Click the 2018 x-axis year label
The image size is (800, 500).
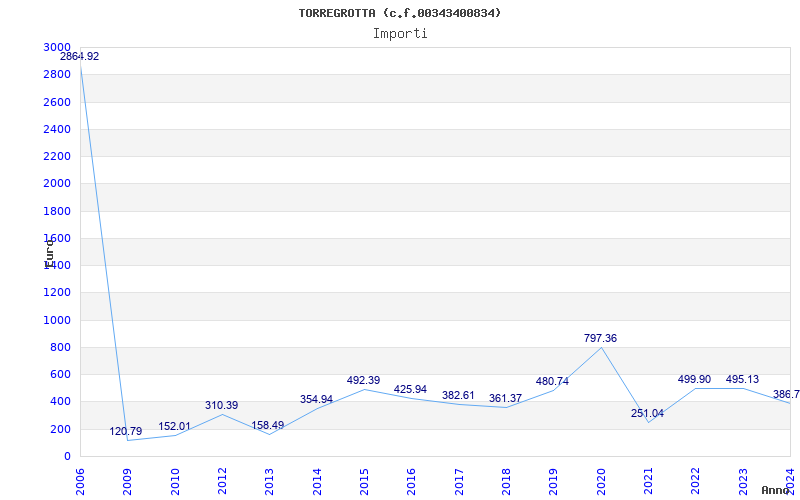point(506,482)
